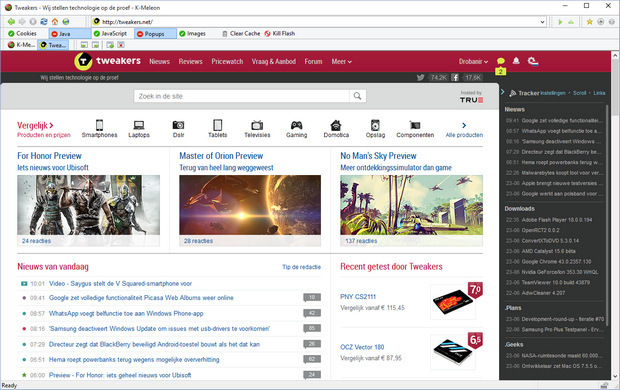The height and width of the screenshot is (390, 620).
Task: Open the PNY CS2111 review link
Action: (358, 297)
